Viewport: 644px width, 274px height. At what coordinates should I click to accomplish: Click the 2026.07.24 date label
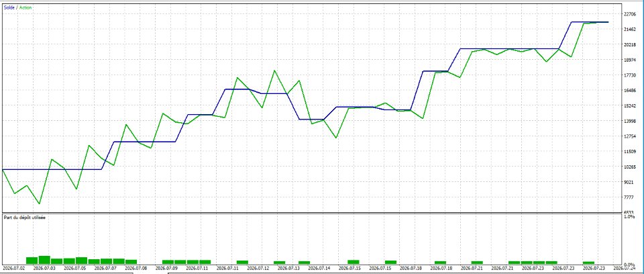625,268
